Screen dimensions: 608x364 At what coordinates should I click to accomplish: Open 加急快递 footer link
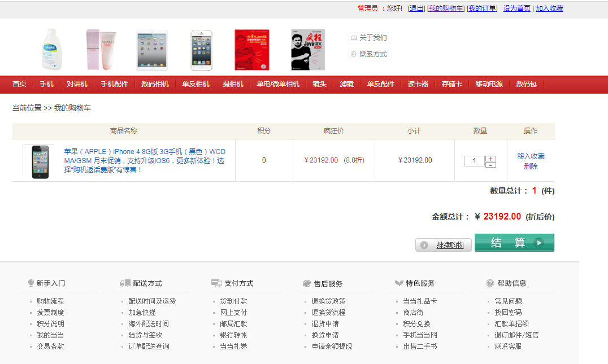(x=142, y=312)
